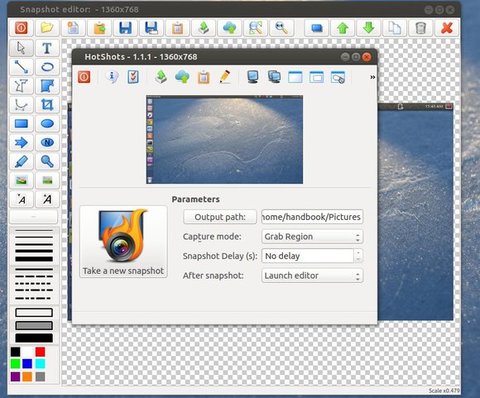This screenshot has height=398, width=480.
Task: Click the quit icon in Snapshot editor toolbar
Action: click(21, 28)
